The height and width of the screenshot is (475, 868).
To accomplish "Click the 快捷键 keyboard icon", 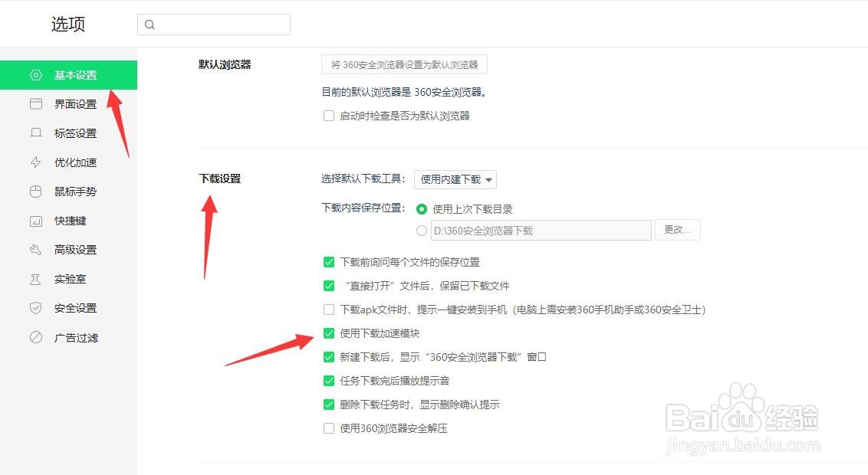I will [36, 221].
